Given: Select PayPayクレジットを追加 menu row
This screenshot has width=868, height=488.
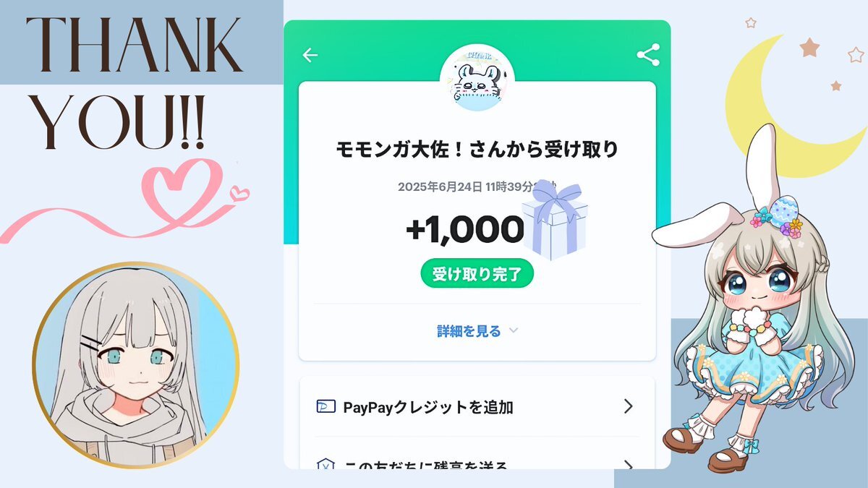Looking at the screenshot, I should (477, 407).
